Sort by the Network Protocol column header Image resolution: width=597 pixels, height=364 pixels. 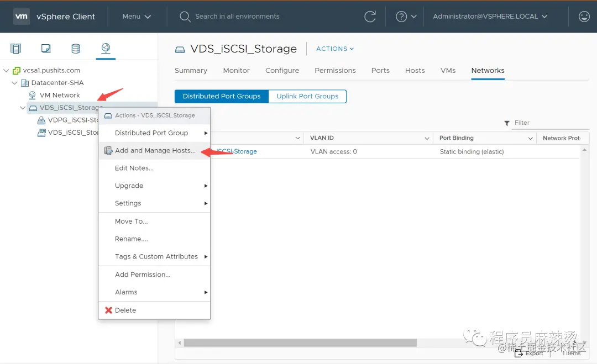tap(562, 138)
